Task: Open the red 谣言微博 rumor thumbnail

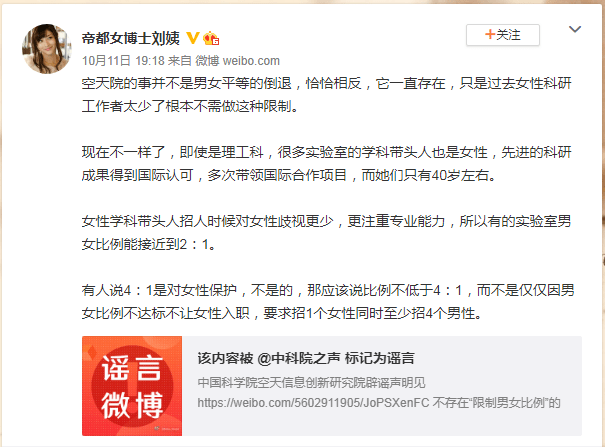Action: point(132,386)
